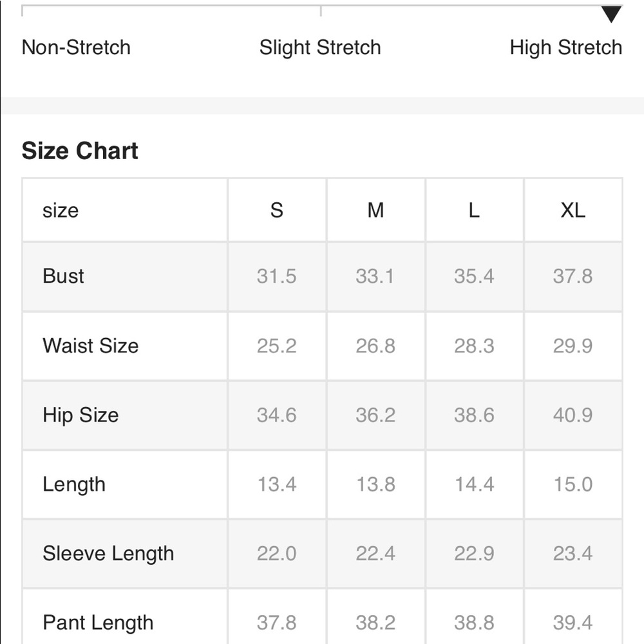
Task: Click the black triangle stretch indicator
Action: pos(611,14)
